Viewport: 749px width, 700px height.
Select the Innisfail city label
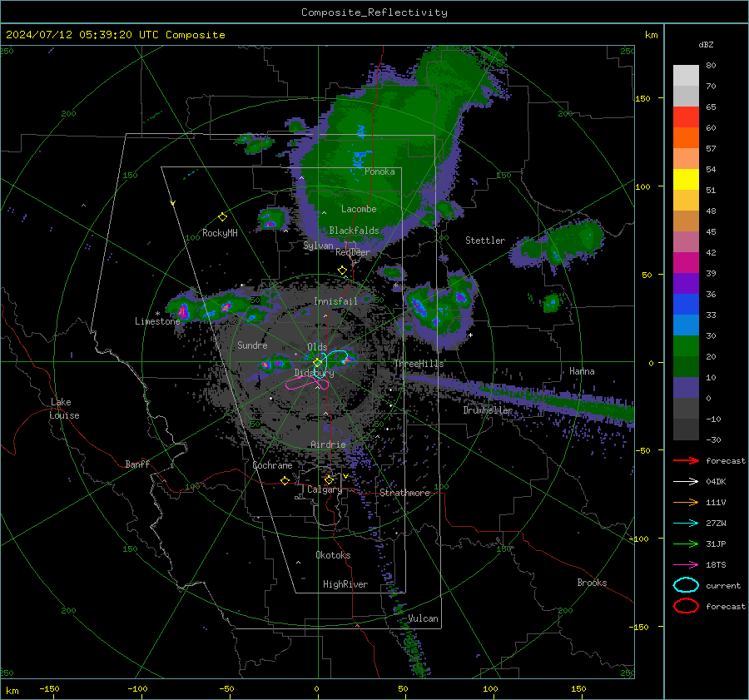coord(336,301)
